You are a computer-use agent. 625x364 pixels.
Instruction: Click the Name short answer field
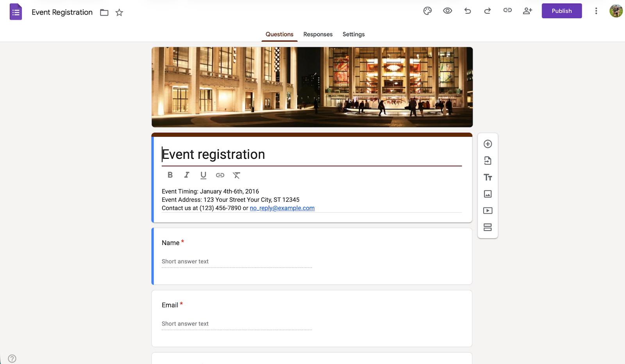coord(236,261)
